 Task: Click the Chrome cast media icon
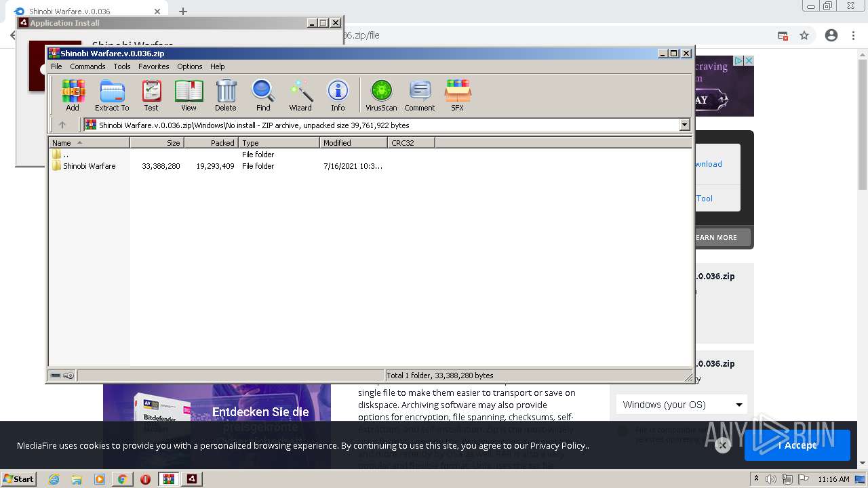[x=783, y=35]
